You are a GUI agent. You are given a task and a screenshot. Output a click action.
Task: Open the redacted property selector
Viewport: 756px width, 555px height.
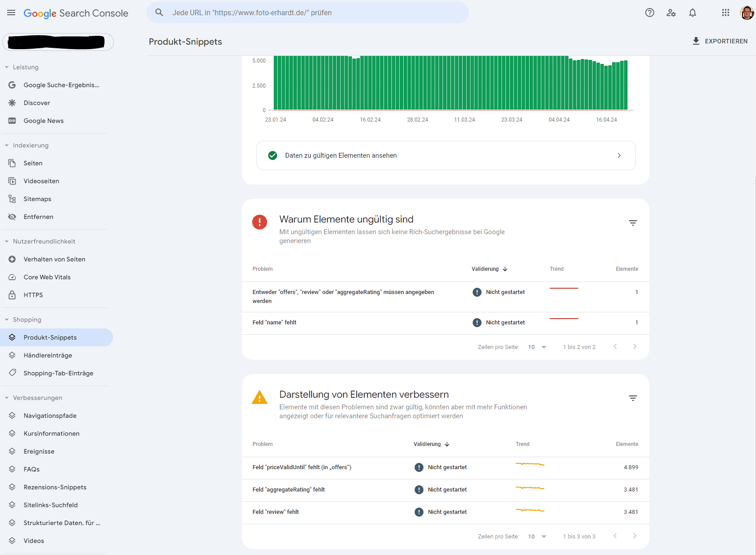pos(58,42)
